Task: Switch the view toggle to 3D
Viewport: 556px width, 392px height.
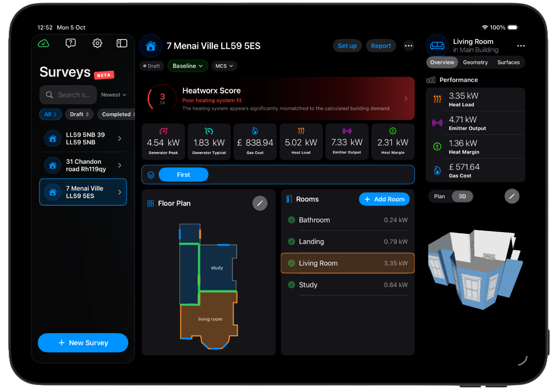Action: pos(463,196)
